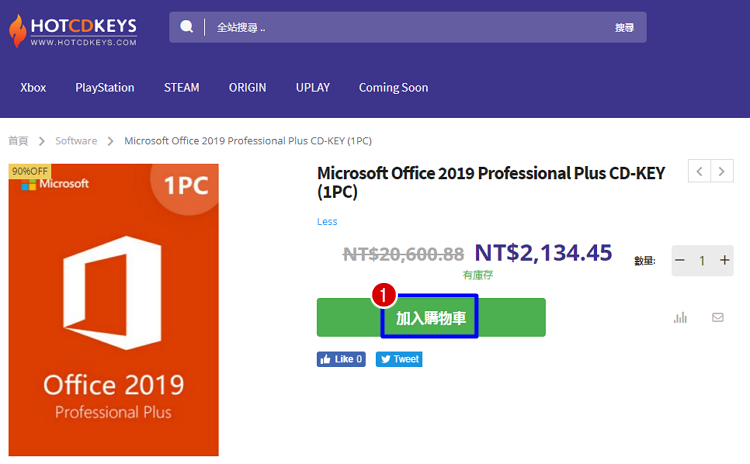Focus the site-wide search input field
The image size is (750, 464).
point(407,27)
